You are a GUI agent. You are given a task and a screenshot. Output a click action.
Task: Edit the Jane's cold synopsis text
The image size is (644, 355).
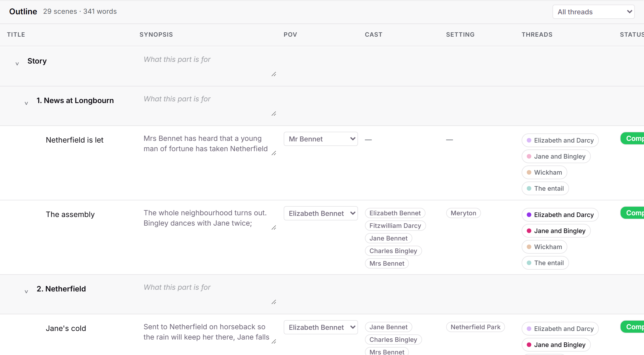point(208,333)
